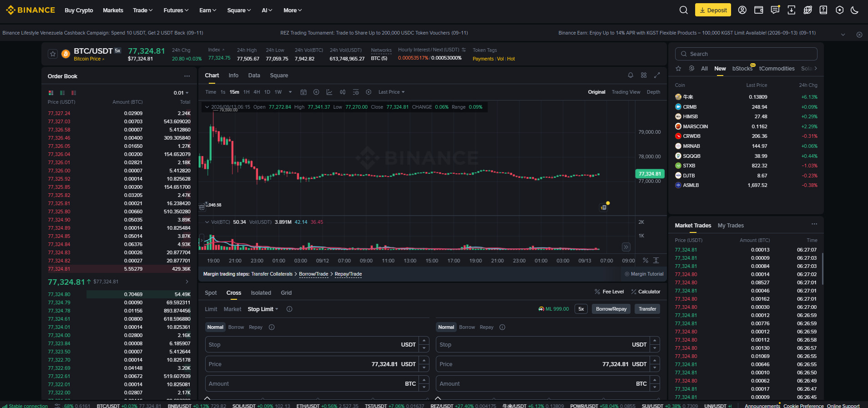The height and width of the screenshot is (408, 868).
Task: Click the Borrow/Repay button
Action: (x=611, y=309)
